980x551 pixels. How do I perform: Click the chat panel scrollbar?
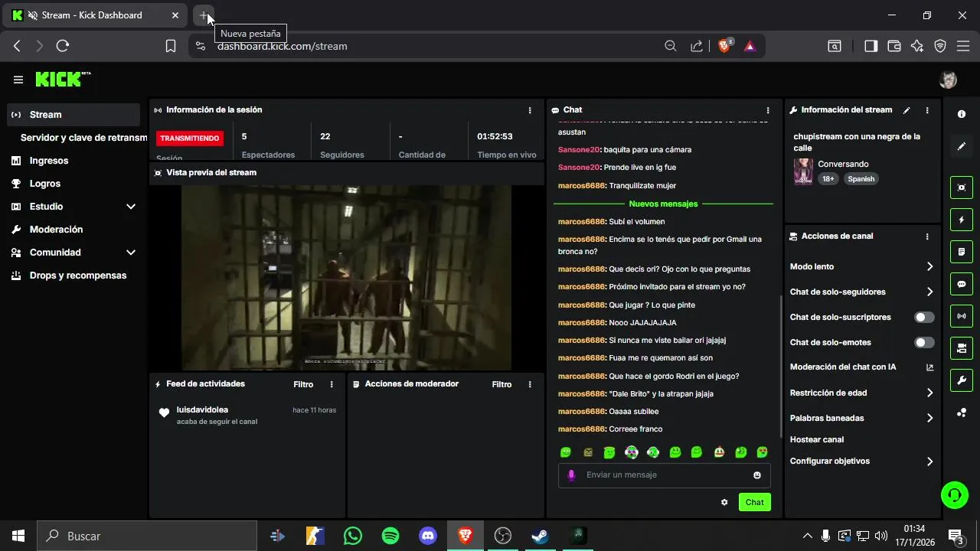click(x=781, y=366)
